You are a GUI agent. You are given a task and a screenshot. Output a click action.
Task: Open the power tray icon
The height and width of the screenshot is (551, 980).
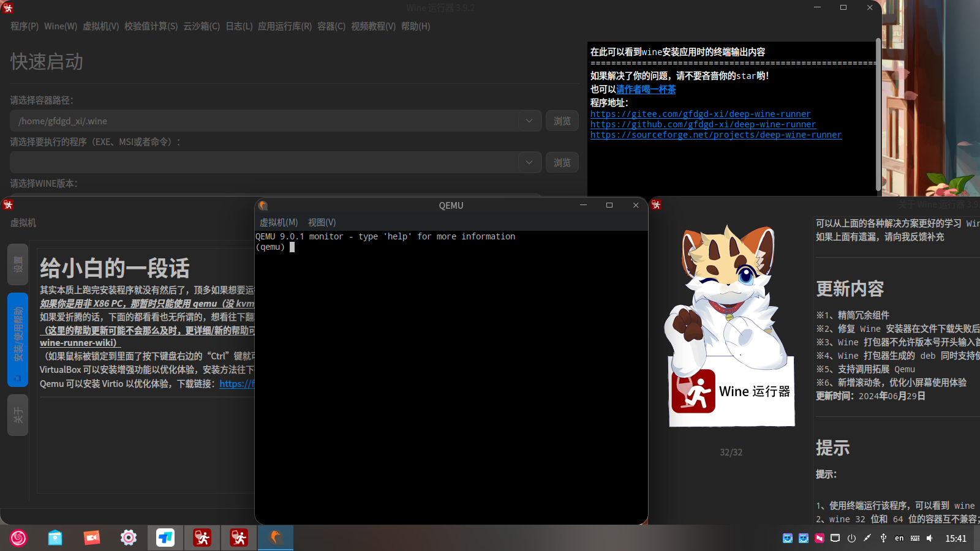851,538
